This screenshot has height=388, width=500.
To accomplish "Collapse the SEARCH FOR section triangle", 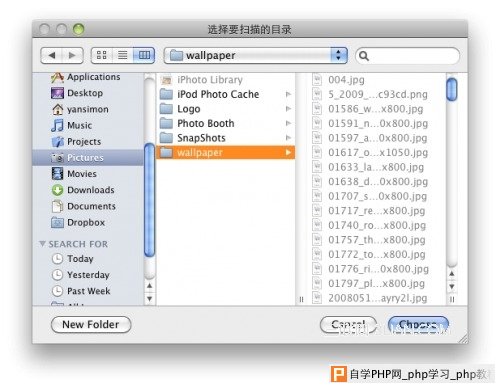I will point(42,244).
